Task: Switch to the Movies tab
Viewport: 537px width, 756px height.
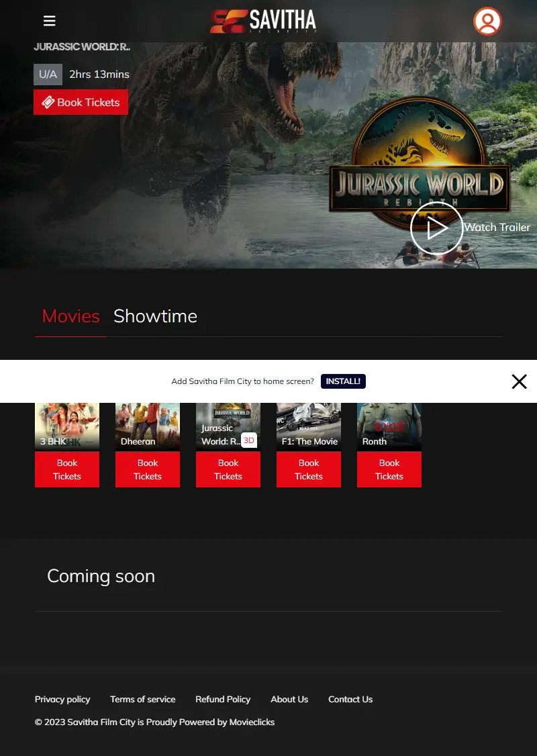Action: (71, 316)
